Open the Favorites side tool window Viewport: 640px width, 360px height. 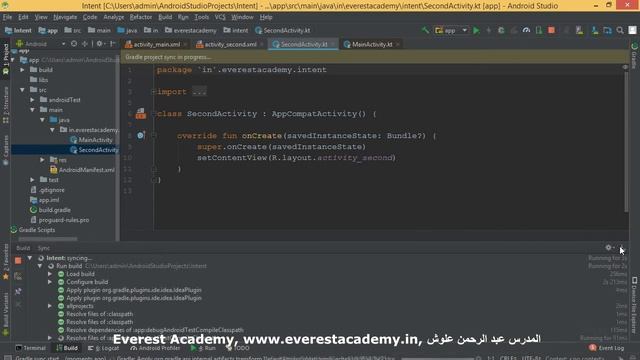coord(5,262)
